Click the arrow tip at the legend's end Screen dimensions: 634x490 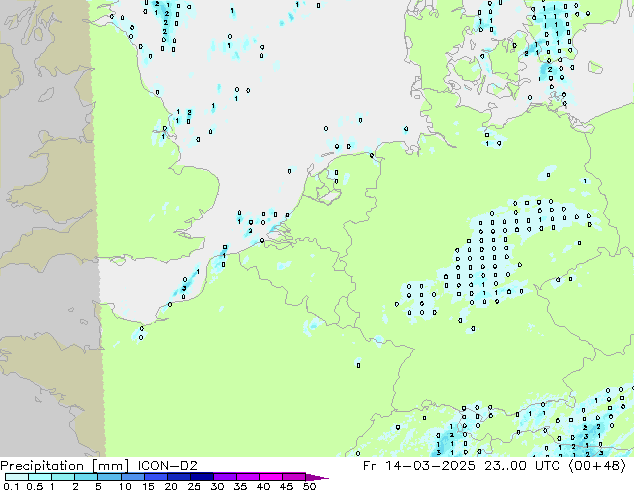pos(317,478)
